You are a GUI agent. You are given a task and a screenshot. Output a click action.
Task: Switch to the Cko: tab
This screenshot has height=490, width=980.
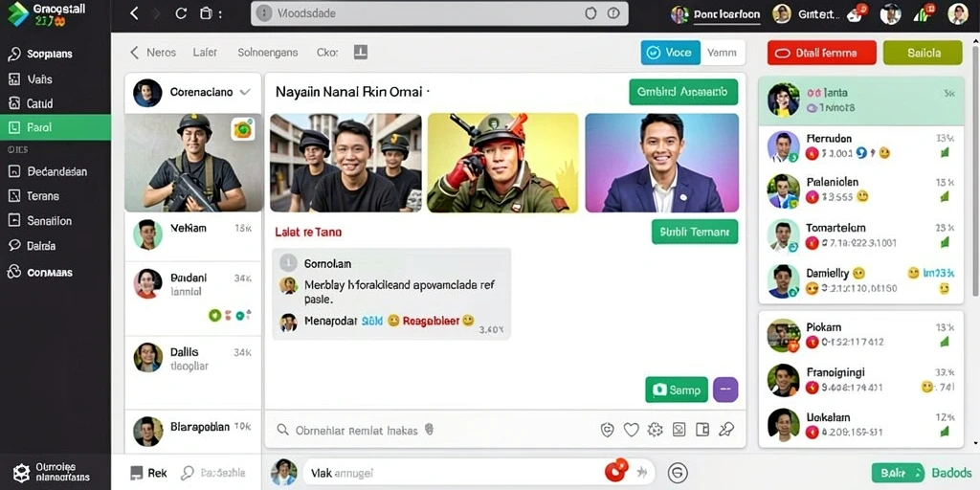(x=327, y=53)
